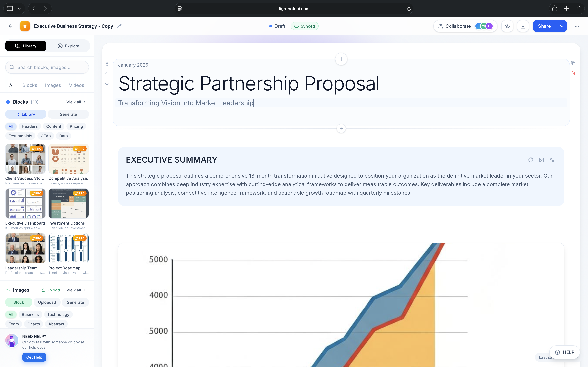Filter blocks by the Pricing category
This screenshot has width=588, height=367.
[76, 126]
